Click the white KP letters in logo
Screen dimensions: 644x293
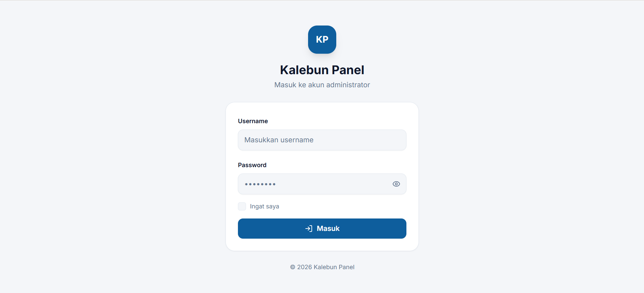click(x=322, y=40)
